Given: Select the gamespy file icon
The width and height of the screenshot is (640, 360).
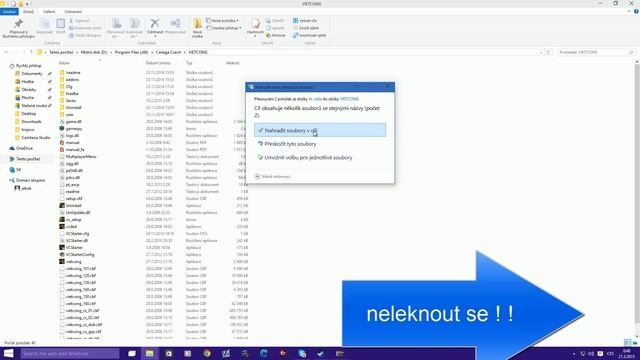Looking at the screenshot, I should click(x=62, y=129).
